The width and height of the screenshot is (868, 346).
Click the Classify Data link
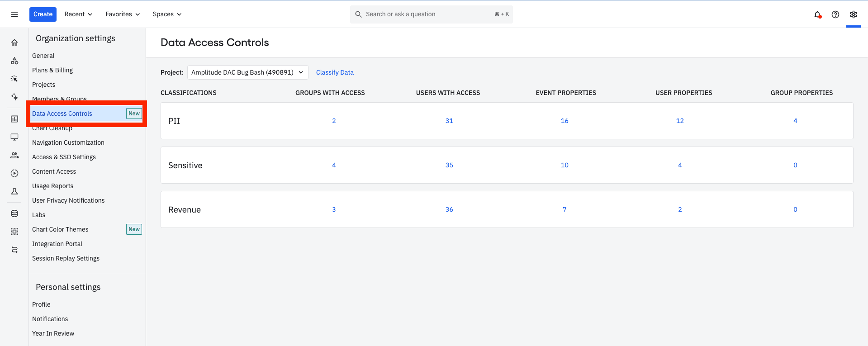pyautogui.click(x=335, y=72)
